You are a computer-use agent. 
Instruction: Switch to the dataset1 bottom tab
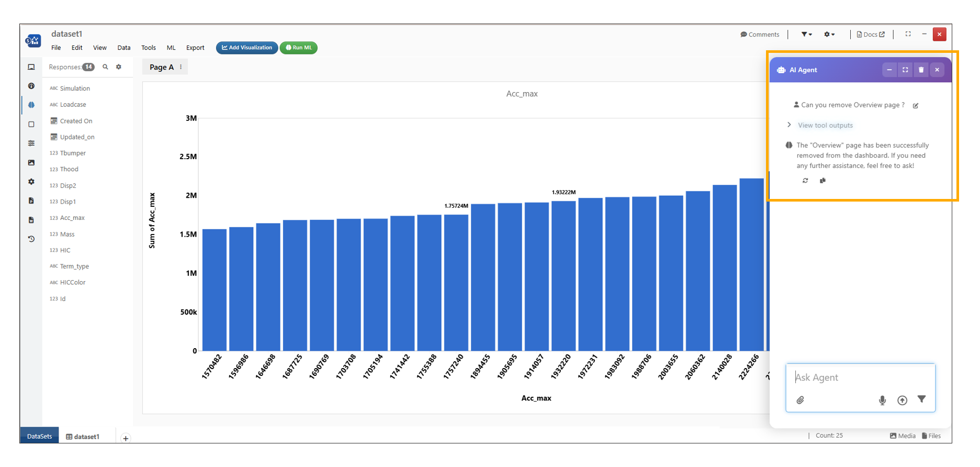click(x=83, y=437)
